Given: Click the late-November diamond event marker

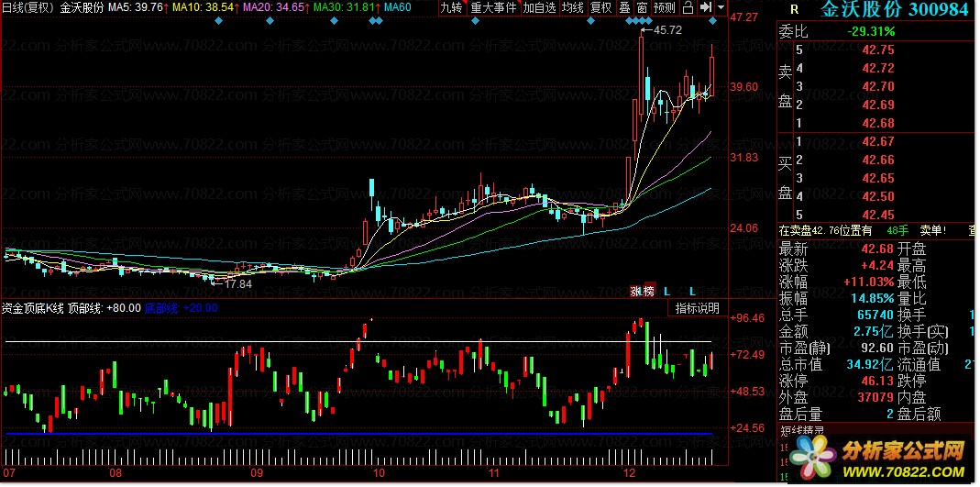Looking at the screenshot, I should click(591, 21).
